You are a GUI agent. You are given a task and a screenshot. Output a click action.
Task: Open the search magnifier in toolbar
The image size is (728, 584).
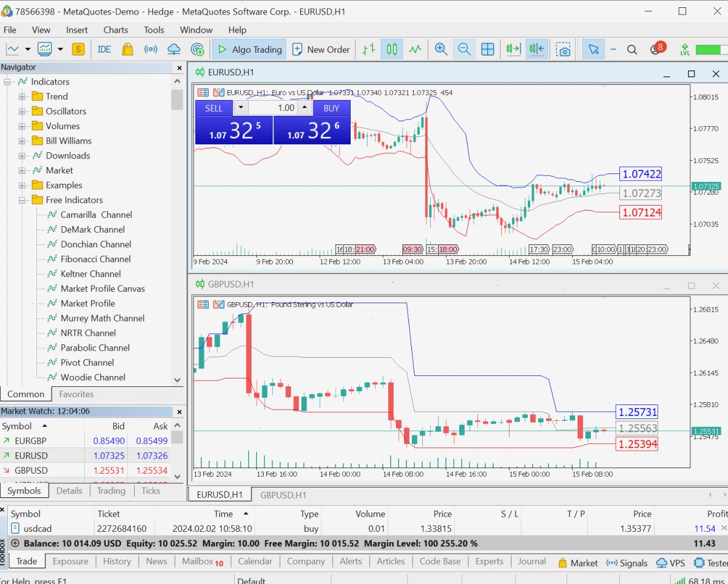coord(632,49)
